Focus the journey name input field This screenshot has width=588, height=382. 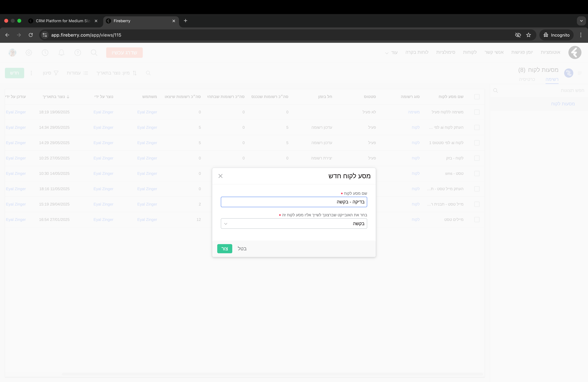coord(294,202)
